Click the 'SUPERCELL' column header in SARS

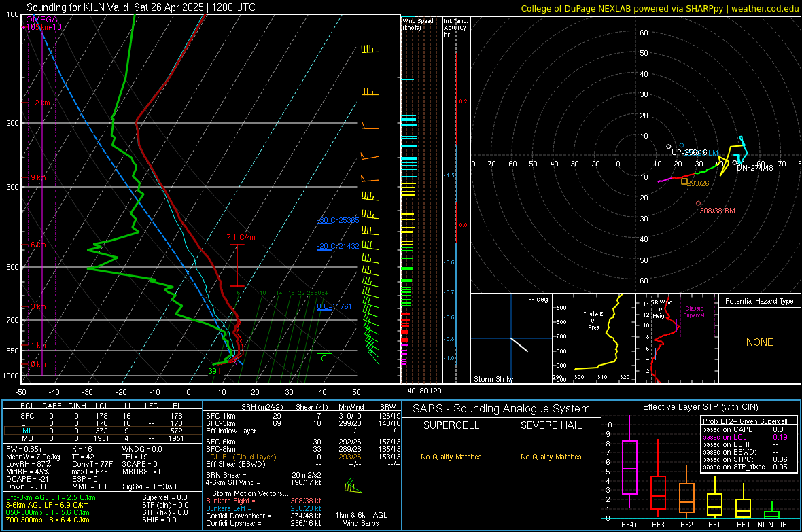point(451,425)
